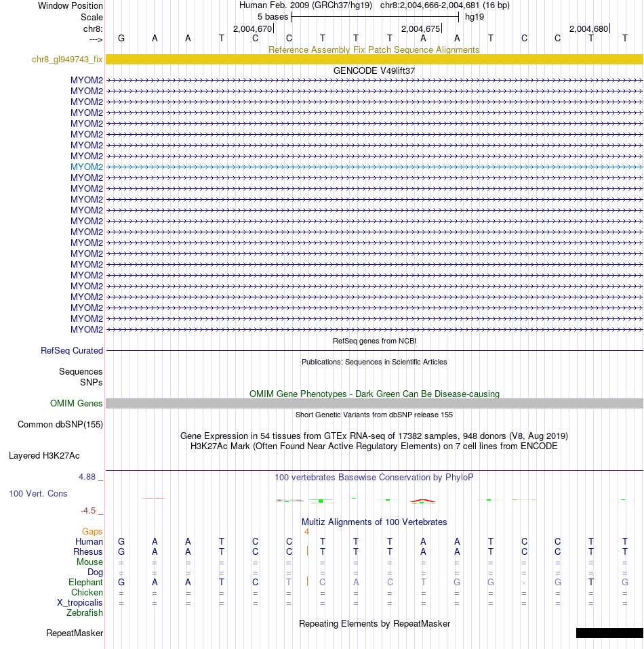Click the Sequences track label
The image size is (644, 649).
pyautogui.click(x=81, y=372)
